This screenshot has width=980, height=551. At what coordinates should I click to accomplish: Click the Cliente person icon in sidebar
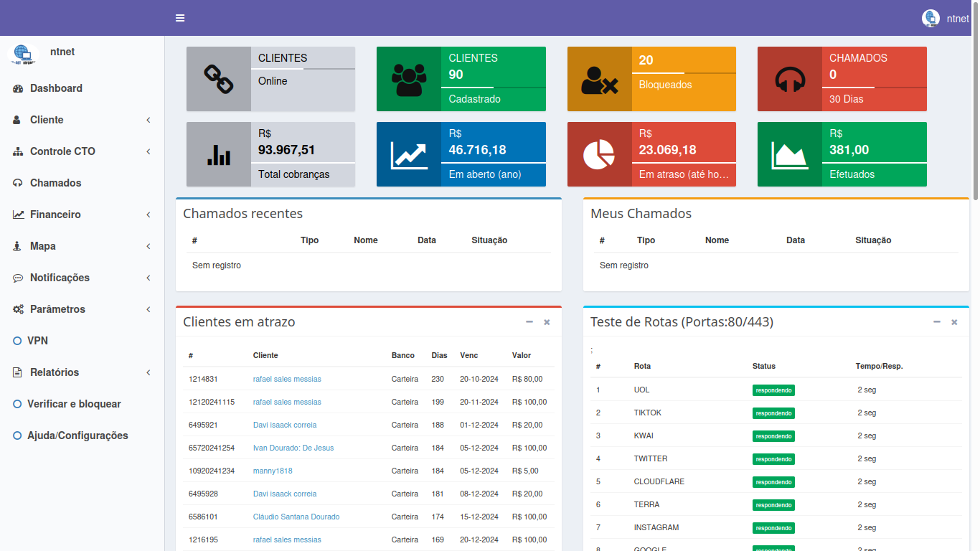click(17, 120)
